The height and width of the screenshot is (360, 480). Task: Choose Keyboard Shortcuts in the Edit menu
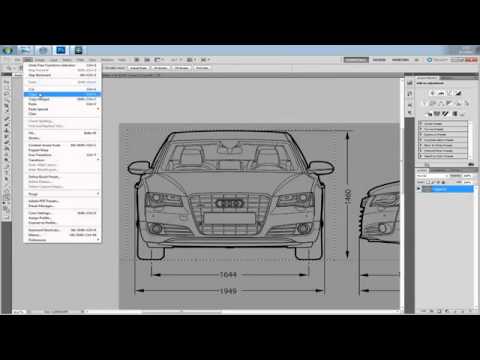(62, 230)
